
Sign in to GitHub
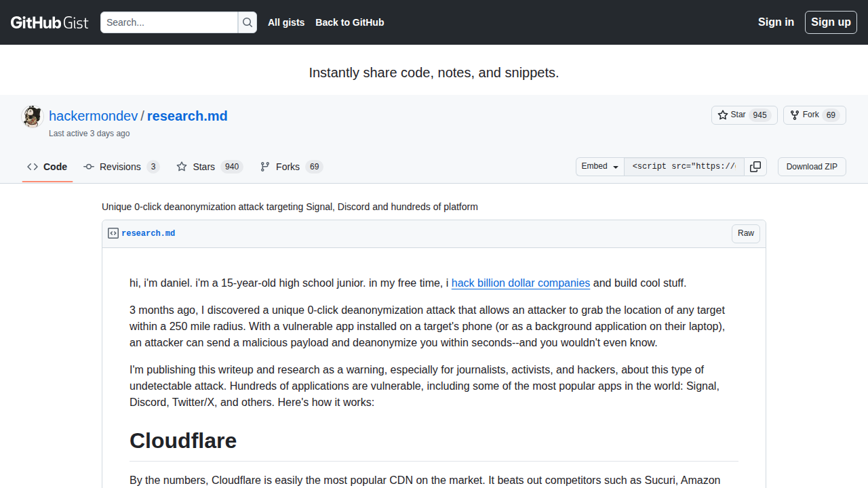[x=776, y=22]
